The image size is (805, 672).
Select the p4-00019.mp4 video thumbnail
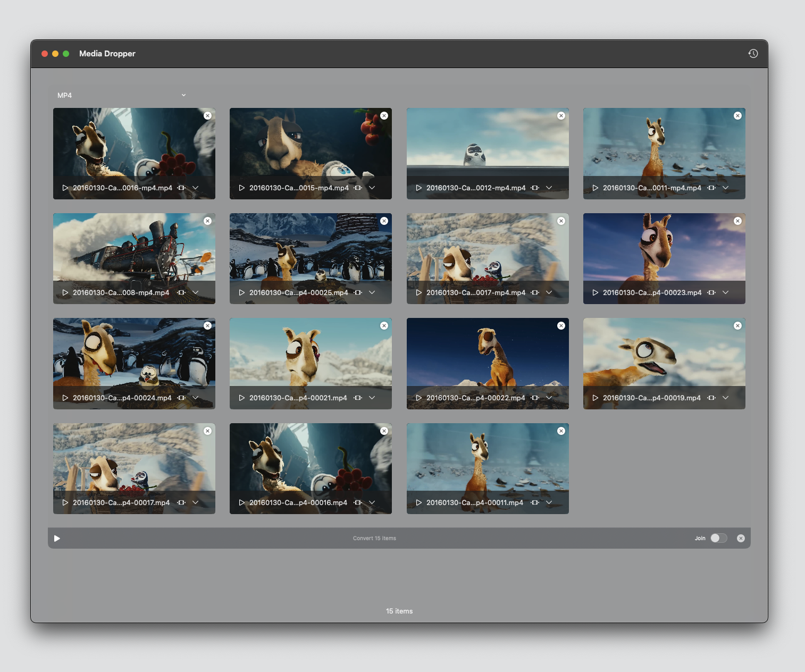(664, 364)
